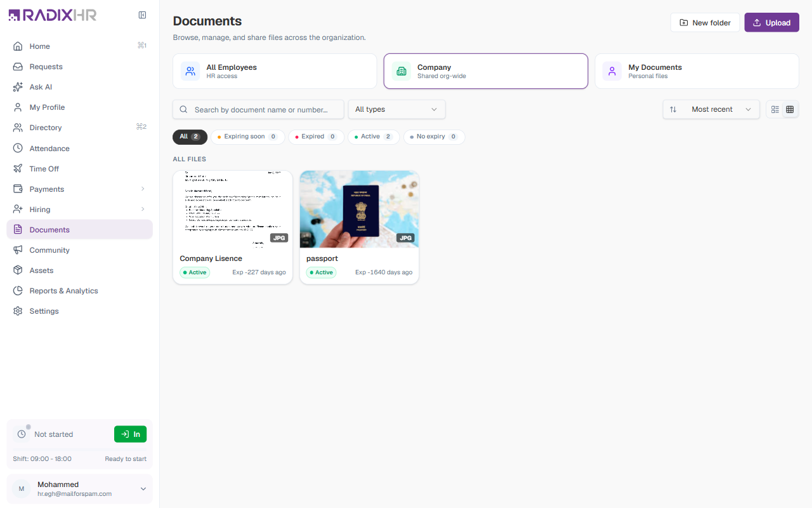Click the sort arrows icon
This screenshot has width=812, height=508.
673,109
